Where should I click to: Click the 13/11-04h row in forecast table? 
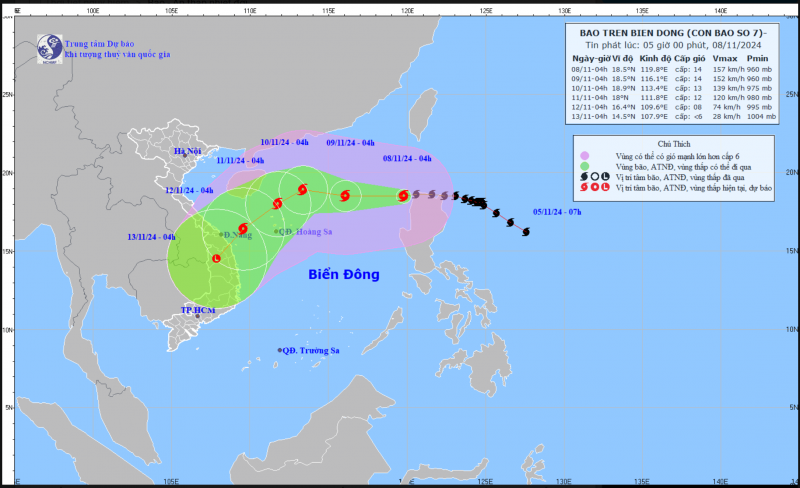[x=673, y=116]
